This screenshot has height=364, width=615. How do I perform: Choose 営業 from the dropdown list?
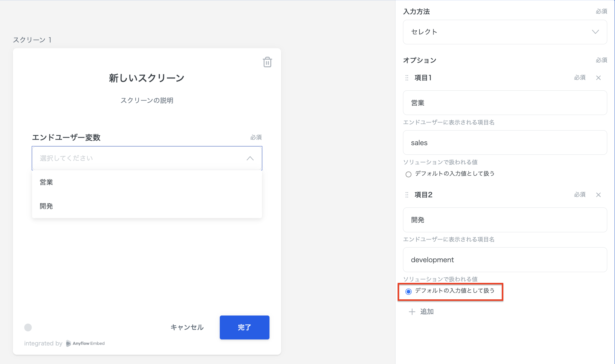click(x=46, y=182)
